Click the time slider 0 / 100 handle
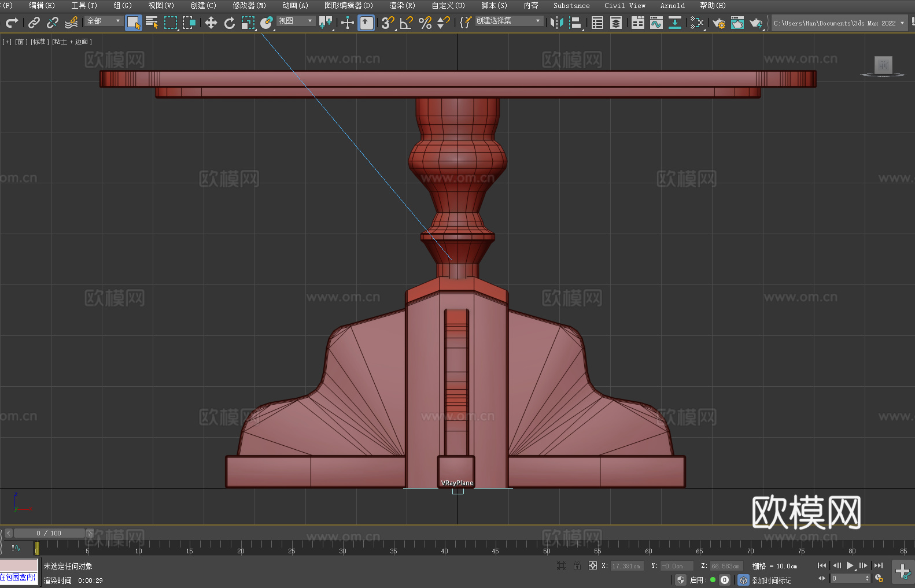 click(x=49, y=533)
